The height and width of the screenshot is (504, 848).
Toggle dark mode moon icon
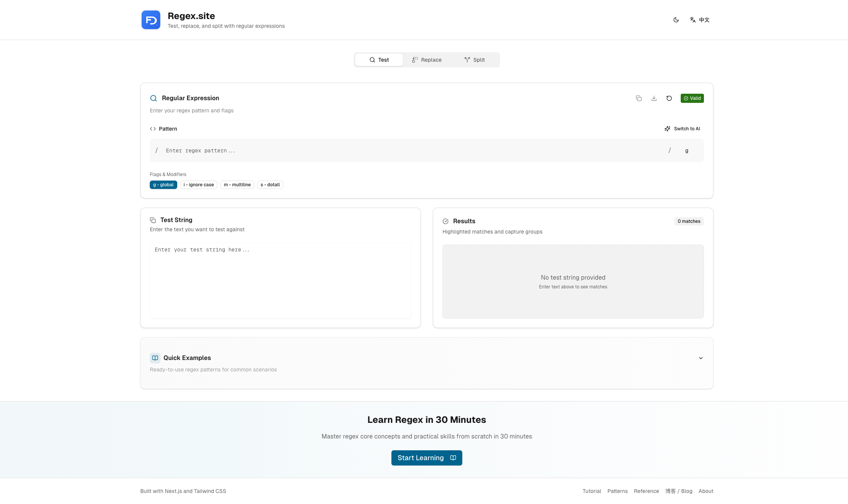click(x=676, y=20)
